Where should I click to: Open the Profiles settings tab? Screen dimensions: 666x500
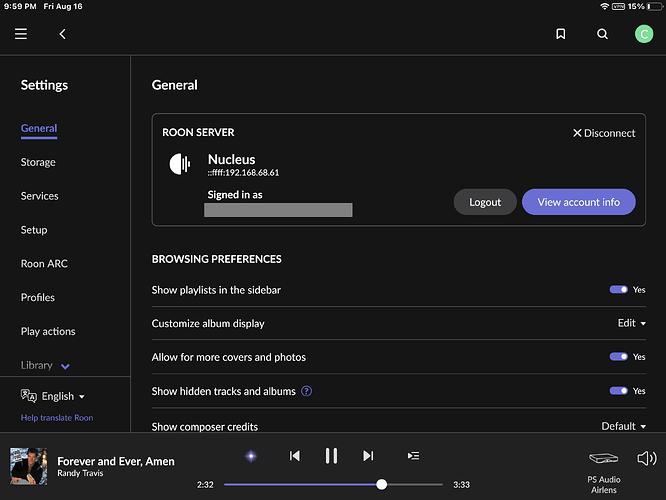point(37,297)
